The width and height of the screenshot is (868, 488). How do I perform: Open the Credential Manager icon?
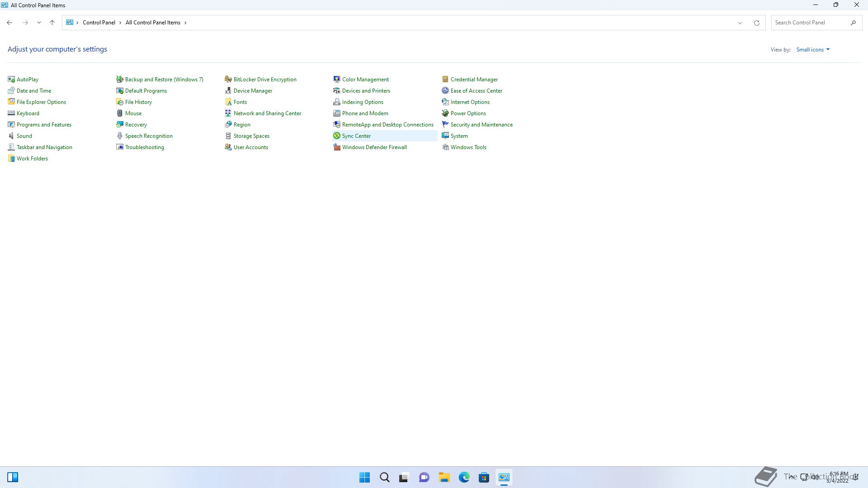point(445,79)
